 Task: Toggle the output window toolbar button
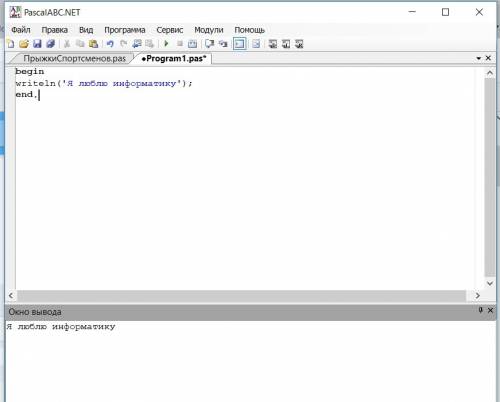(x=239, y=44)
